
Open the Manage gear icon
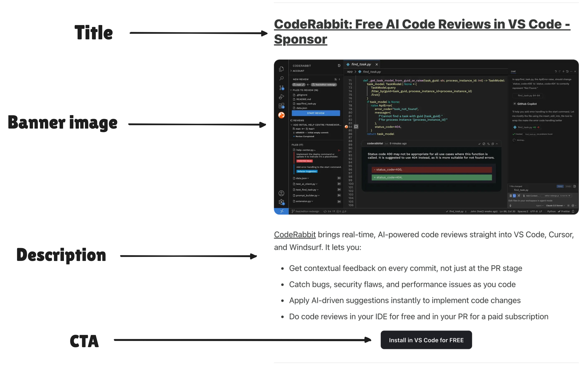click(x=281, y=202)
